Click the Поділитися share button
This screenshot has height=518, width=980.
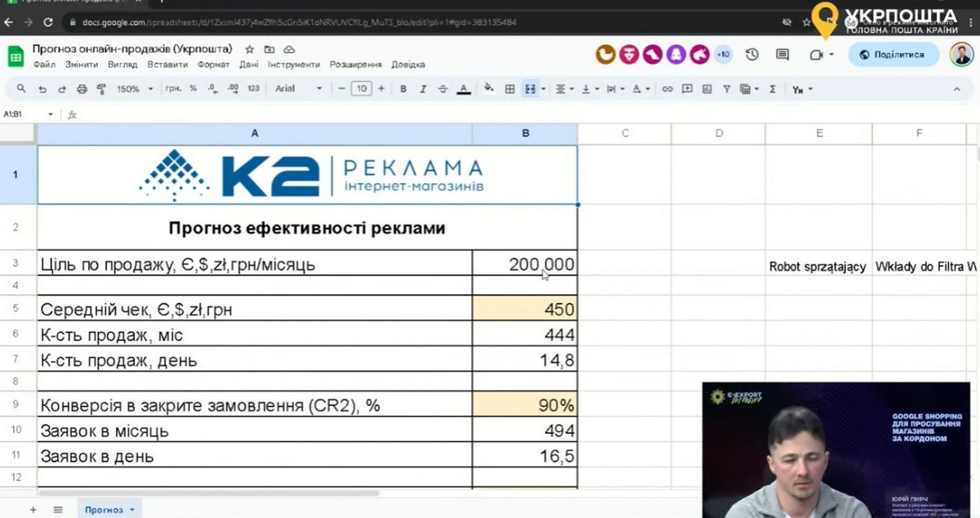tap(893, 55)
